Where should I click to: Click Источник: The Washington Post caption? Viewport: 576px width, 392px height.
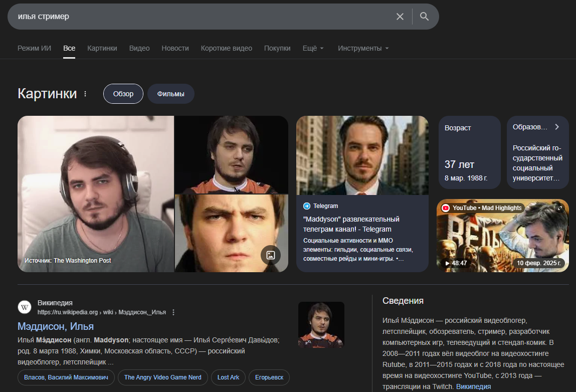(68, 261)
